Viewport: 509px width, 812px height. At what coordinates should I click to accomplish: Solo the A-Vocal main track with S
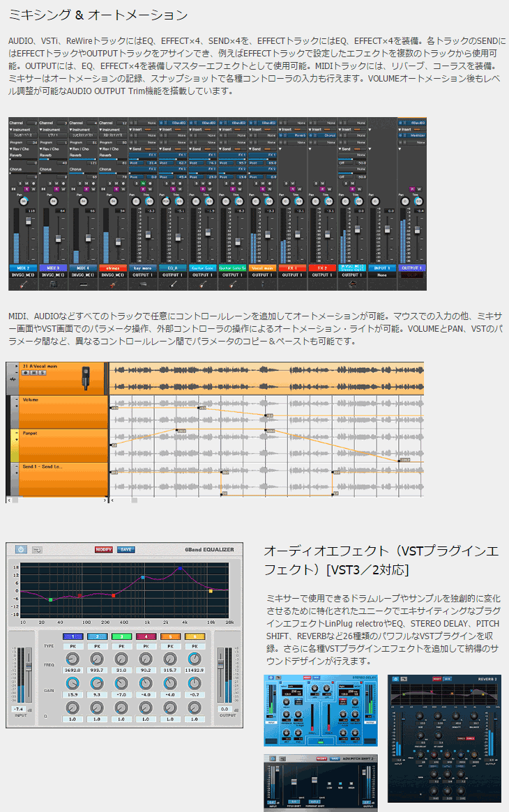[x=42, y=373]
